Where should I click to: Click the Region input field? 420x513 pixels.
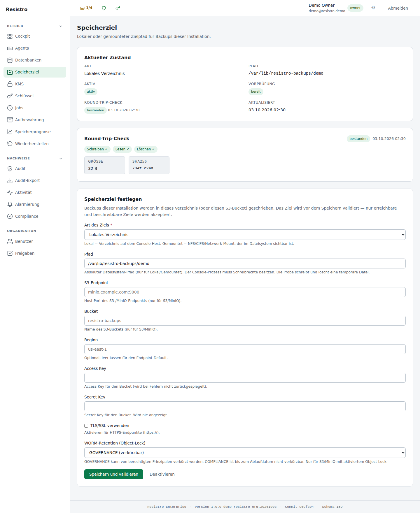[245, 349]
